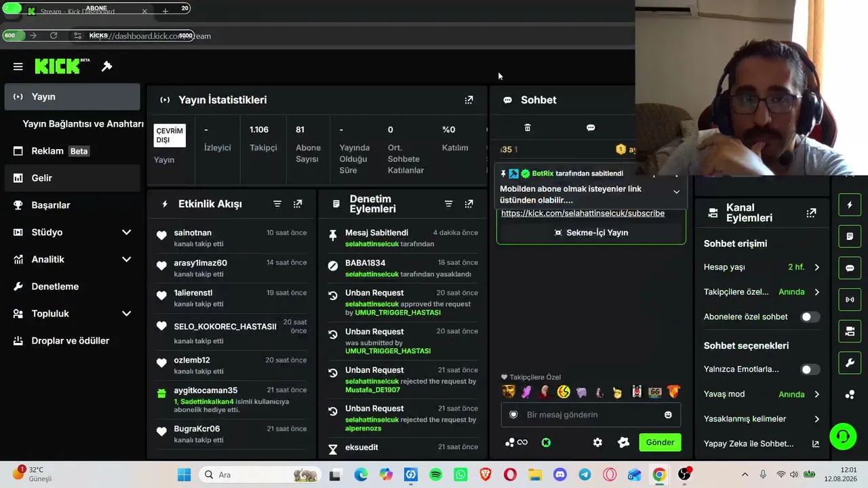Click the three-dots icon in right sidebar

pos(850,394)
